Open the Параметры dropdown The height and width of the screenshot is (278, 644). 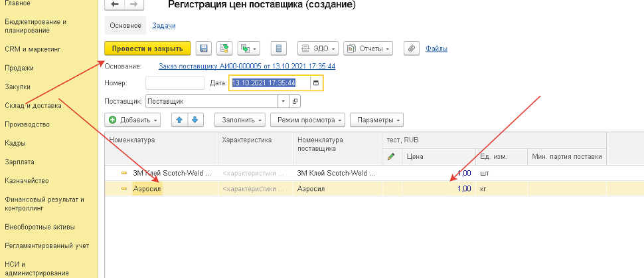(376, 120)
